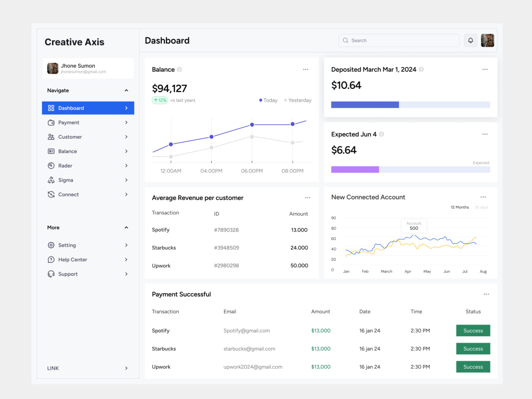Click the Payment wallet icon
Image resolution: width=532 pixels, height=399 pixels.
tap(51, 122)
